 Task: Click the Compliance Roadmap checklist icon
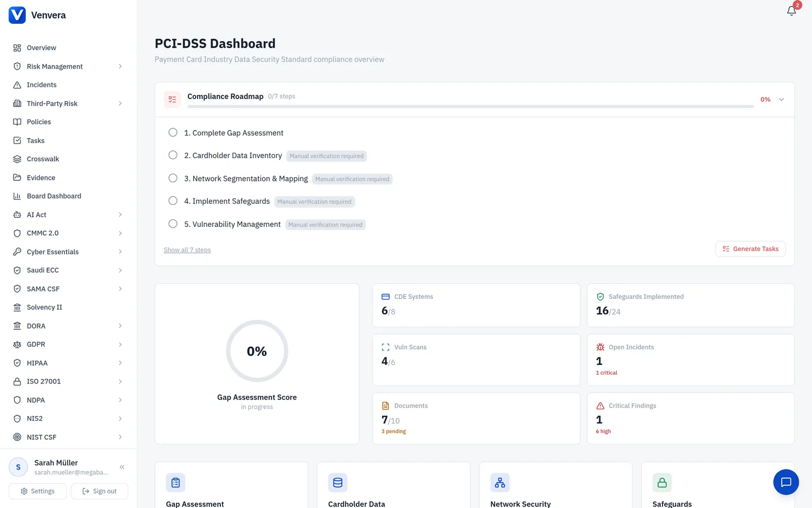[x=173, y=99]
